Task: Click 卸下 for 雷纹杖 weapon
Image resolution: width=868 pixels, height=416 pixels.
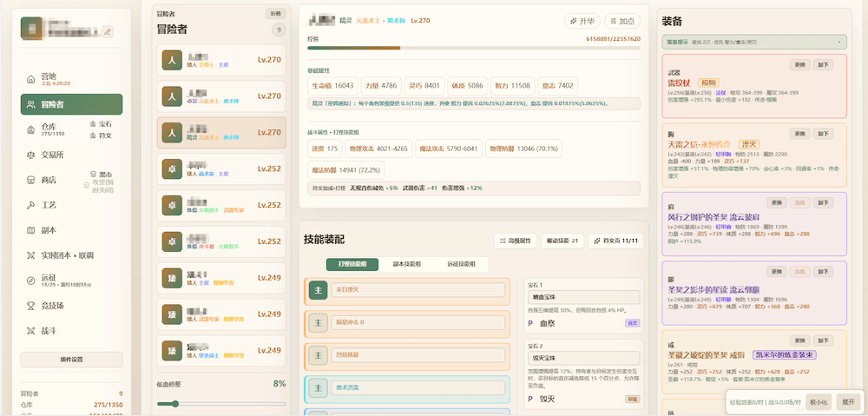Action: coord(823,65)
